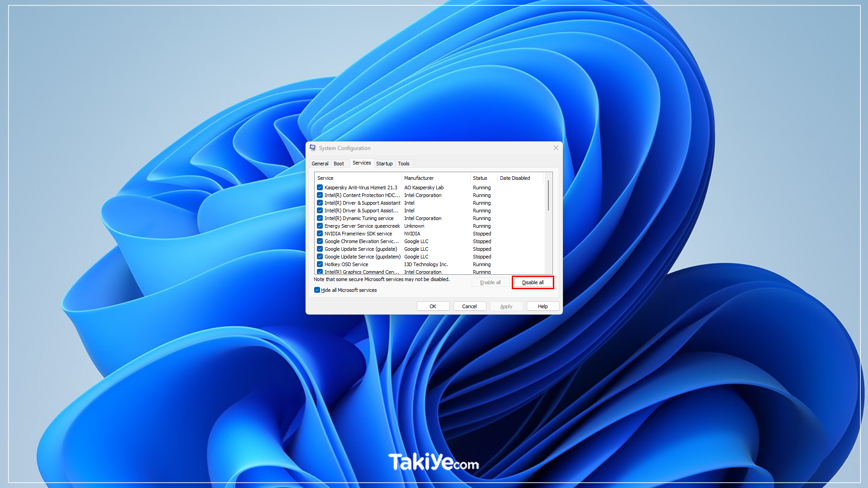Select the NVIDIA manufacturer cell

pos(412,234)
